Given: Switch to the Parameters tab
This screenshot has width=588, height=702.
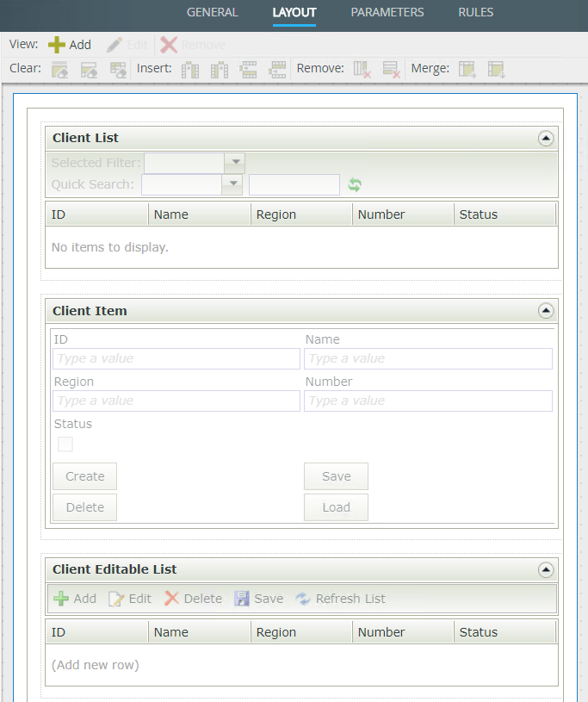Looking at the screenshot, I should 387,13.
